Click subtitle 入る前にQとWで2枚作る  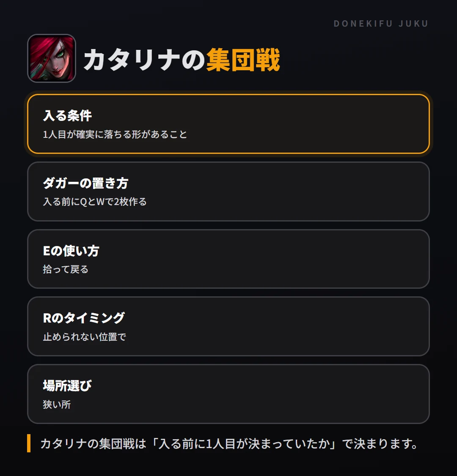pyautogui.click(x=95, y=202)
